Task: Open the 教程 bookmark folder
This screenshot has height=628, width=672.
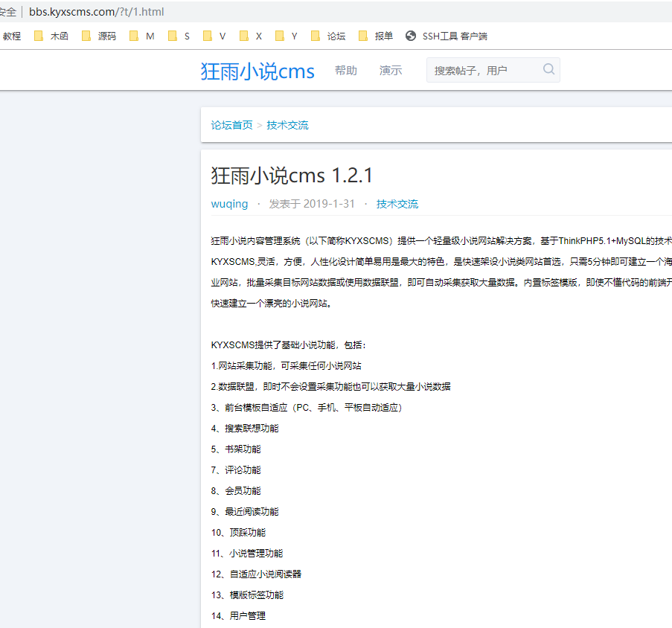Action: (x=11, y=36)
